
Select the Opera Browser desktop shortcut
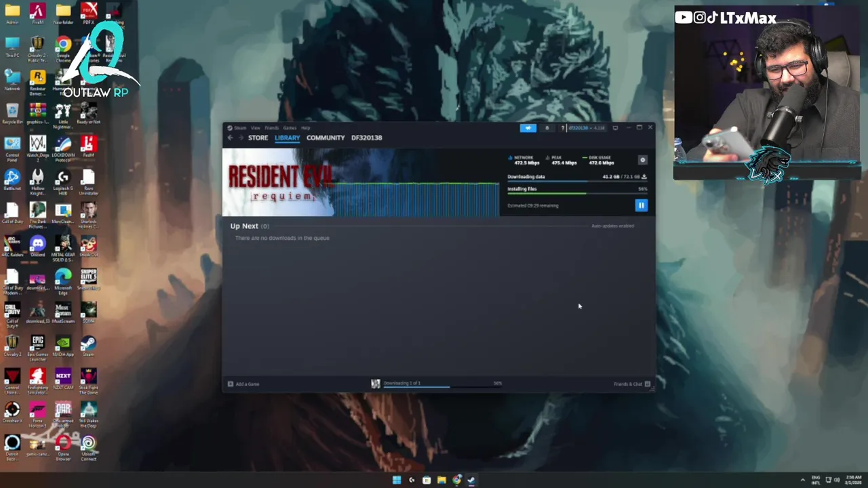[63, 449]
